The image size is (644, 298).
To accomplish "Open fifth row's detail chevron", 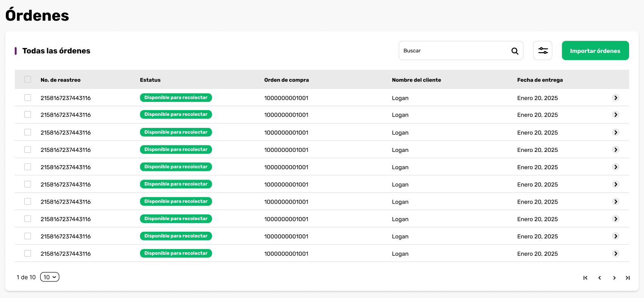I will pyautogui.click(x=615, y=167).
